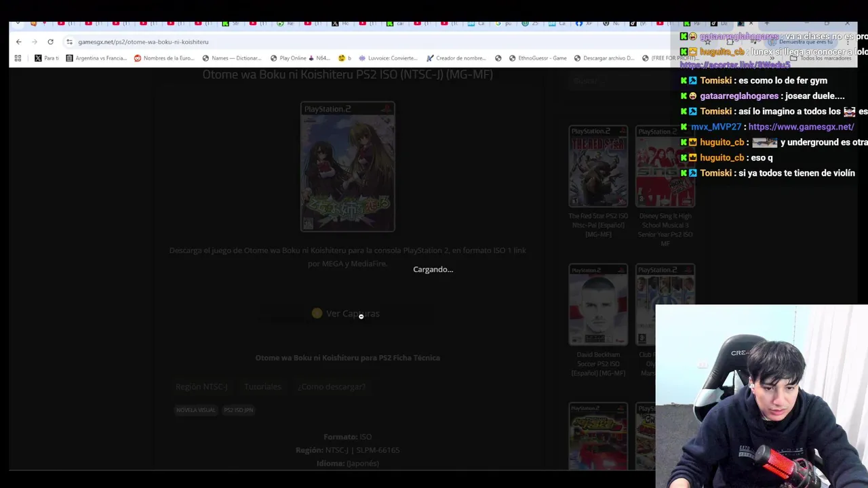Click chat username 'gataarreglahogares' in 'josear duele' message
Screen dimensions: 868x488
(x=739, y=96)
